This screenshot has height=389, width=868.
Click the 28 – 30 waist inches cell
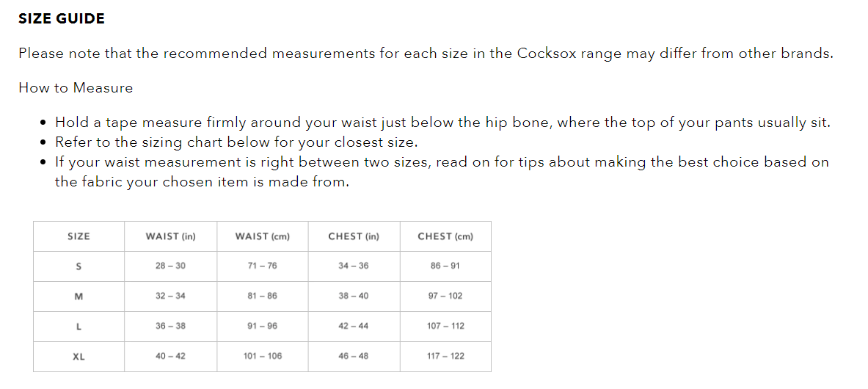(170, 266)
